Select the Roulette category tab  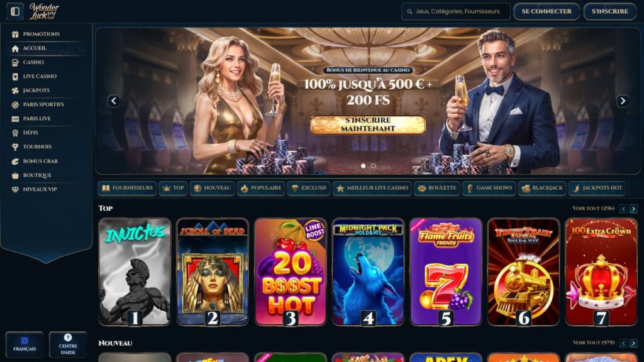pos(437,188)
